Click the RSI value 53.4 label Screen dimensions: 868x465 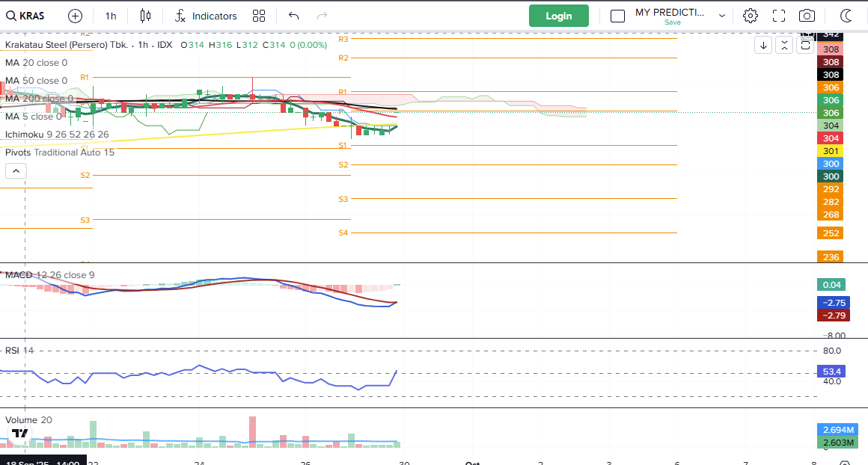(831, 372)
